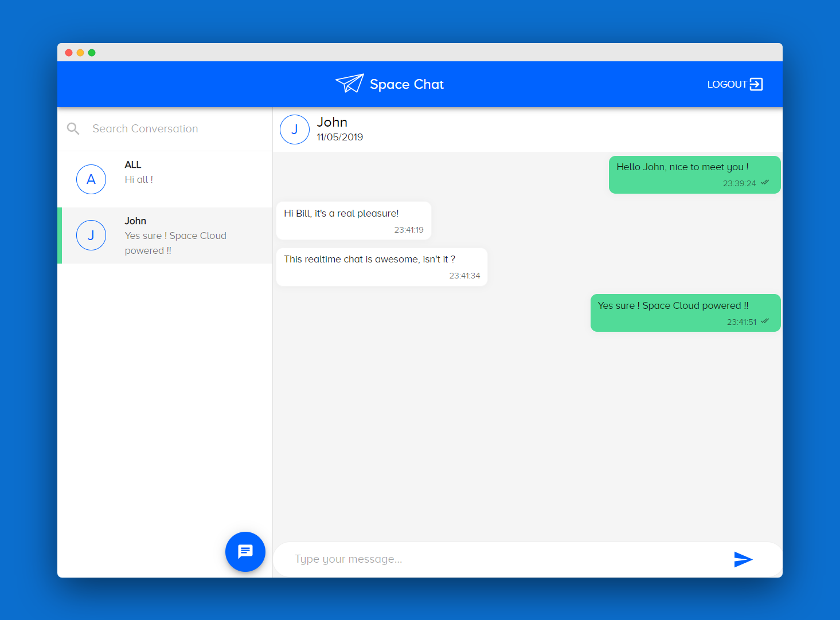The image size is (840, 620).
Task: Click John's avatar in the chat header
Action: pos(294,130)
